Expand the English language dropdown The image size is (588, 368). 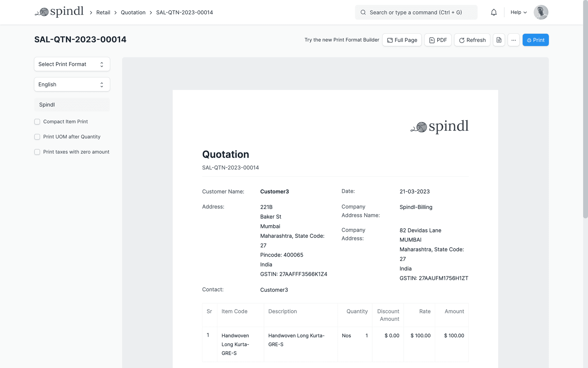(72, 85)
